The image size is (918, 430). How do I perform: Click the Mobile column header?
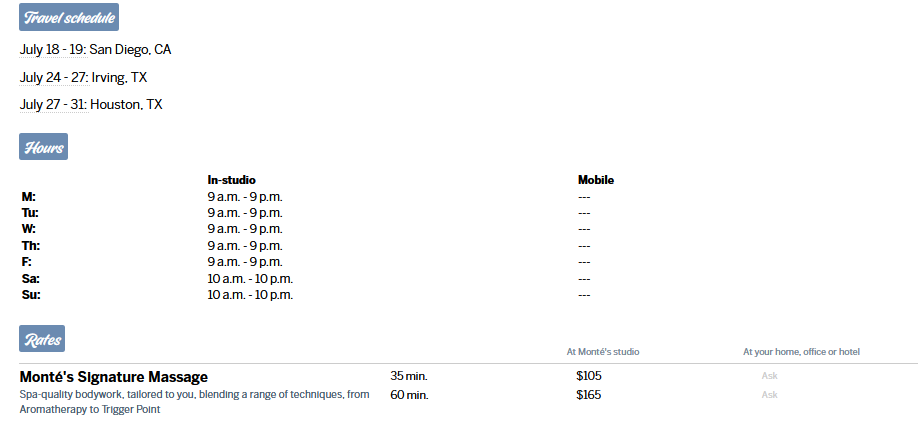click(x=596, y=180)
